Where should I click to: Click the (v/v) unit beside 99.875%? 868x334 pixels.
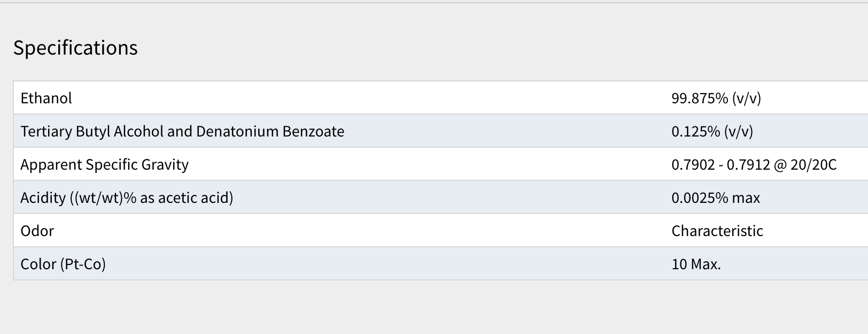click(x=747, y=98)
